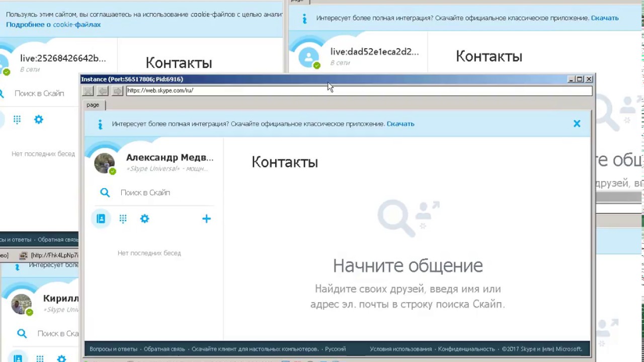Viewport: 644px width, 362px height.
Task: Open dial pad icon in top-left window
Action: pyautogui.click(x=17, y=120)
